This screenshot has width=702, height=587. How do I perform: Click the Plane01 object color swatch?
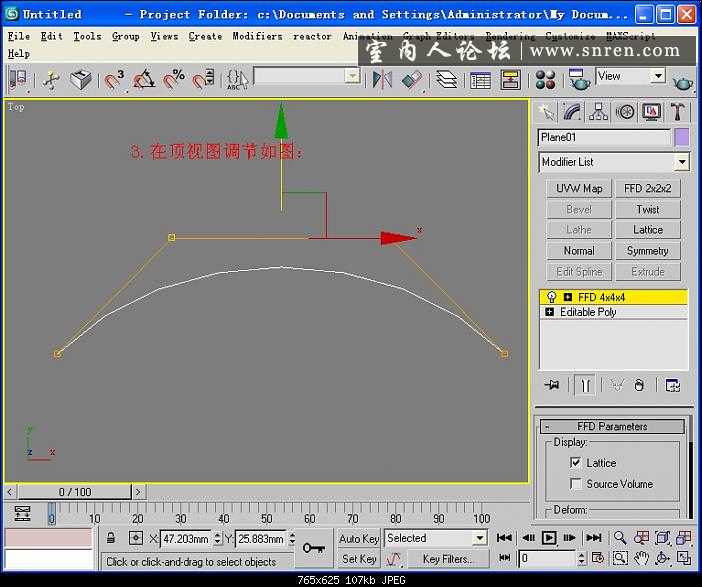(681, 137)
